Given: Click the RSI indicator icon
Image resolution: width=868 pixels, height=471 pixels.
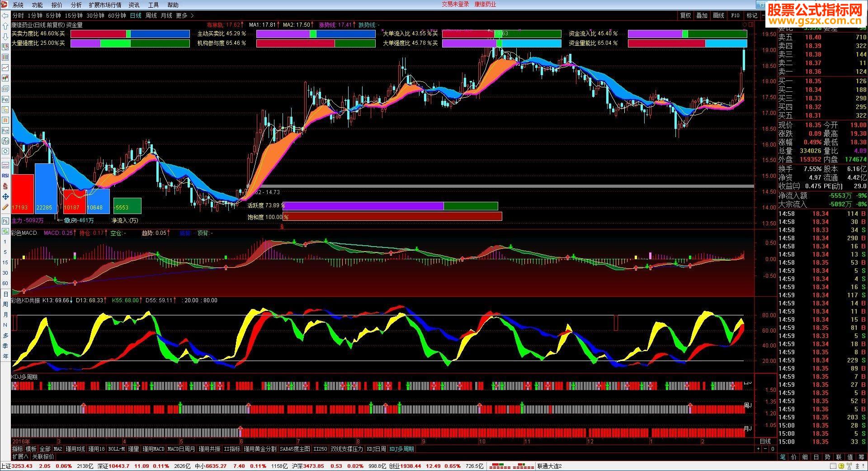Looking at the screenshot, I should point(5,176).
